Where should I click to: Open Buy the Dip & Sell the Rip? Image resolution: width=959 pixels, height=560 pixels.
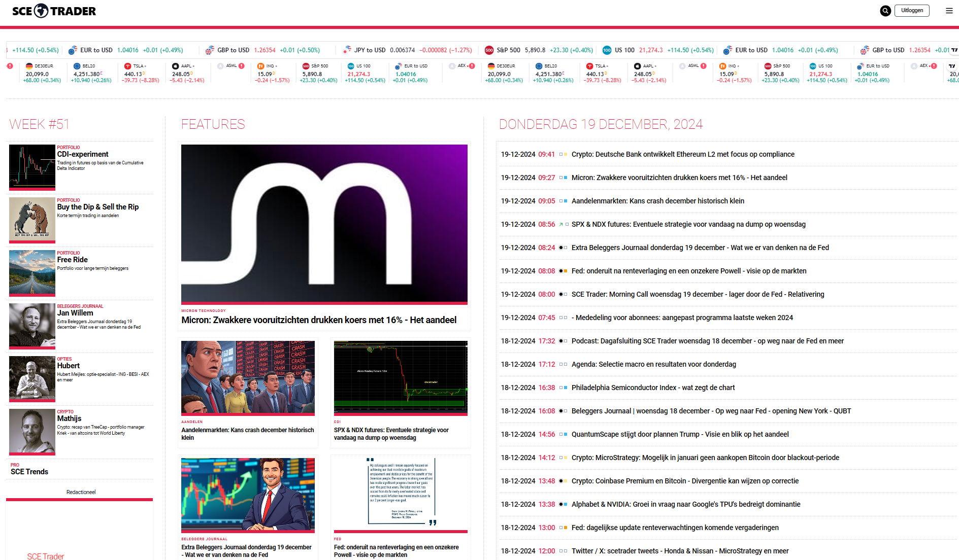point(98,207)
